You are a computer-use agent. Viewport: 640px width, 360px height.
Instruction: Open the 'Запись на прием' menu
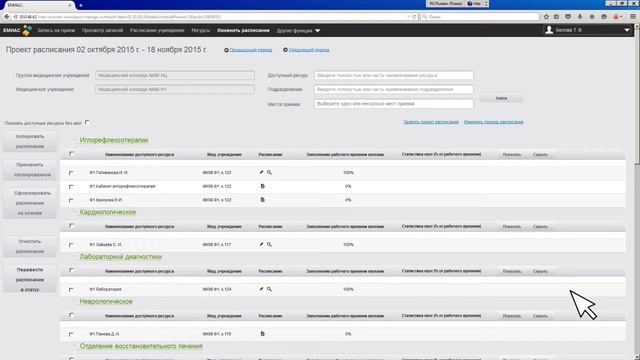(56, 30)
